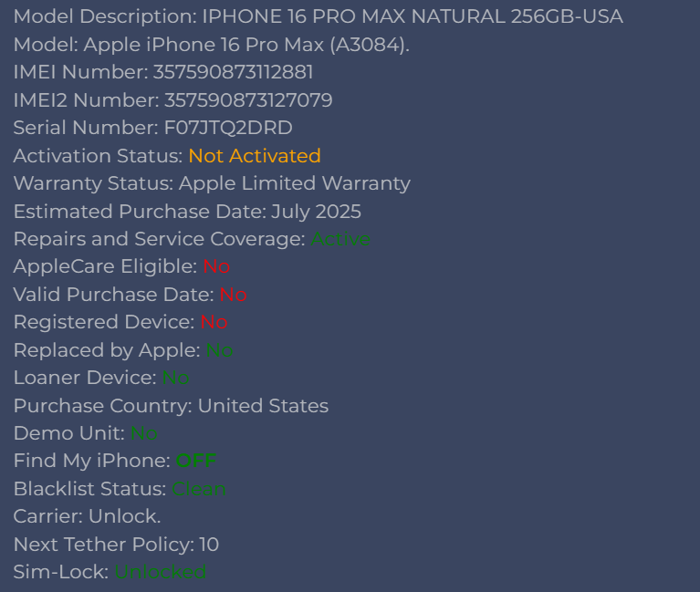The image size is (700, 592).
Task: Click the Next Tether Policy 10 line
Action: point(116,545)
